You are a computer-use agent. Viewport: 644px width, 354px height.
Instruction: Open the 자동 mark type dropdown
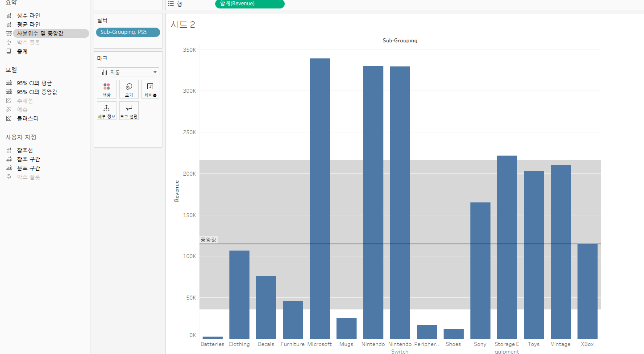[x=128, y=72]
